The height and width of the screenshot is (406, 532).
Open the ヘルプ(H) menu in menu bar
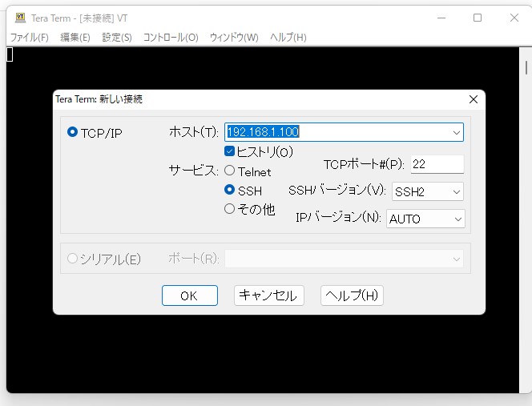(288, 38)
